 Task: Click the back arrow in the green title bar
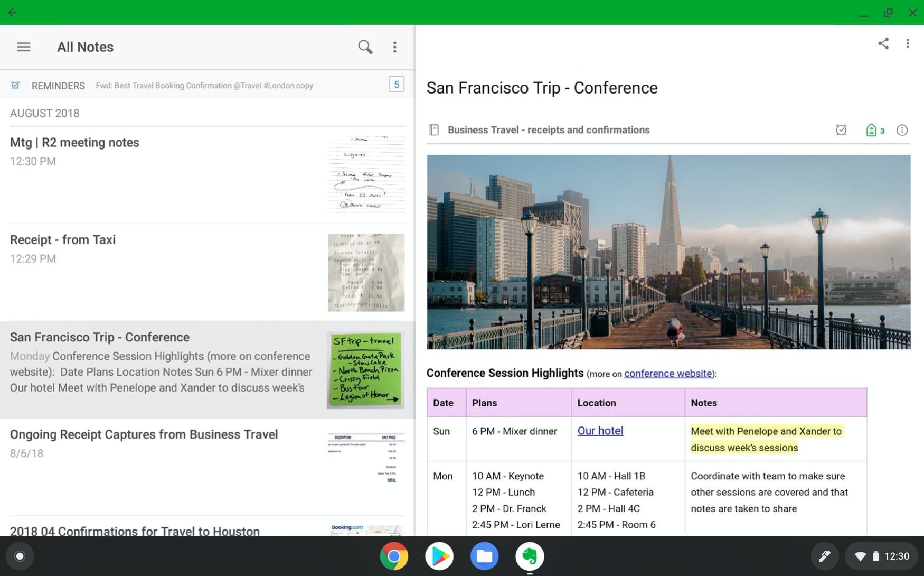(12, 12)
